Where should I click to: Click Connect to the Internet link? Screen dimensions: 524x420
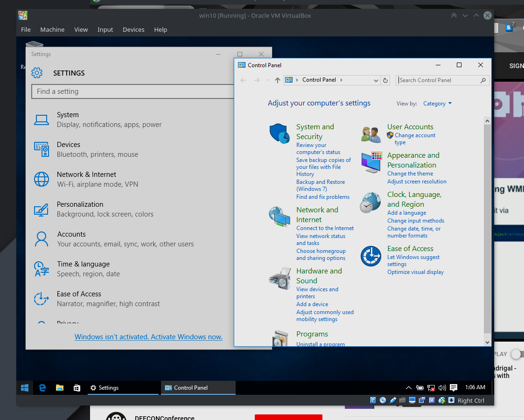point(325,228)
